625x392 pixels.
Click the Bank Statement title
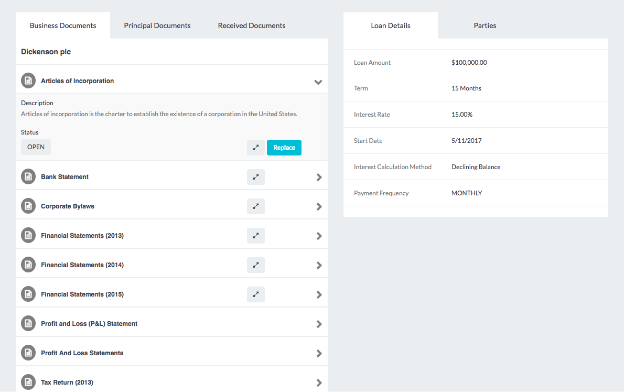click(65, 177)
